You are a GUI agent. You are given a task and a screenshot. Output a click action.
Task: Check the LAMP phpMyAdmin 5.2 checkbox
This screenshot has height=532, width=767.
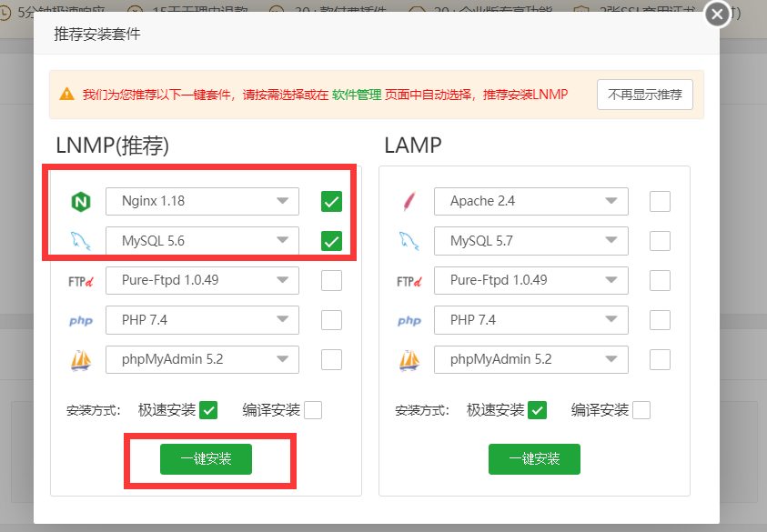[x=660, y=360]
